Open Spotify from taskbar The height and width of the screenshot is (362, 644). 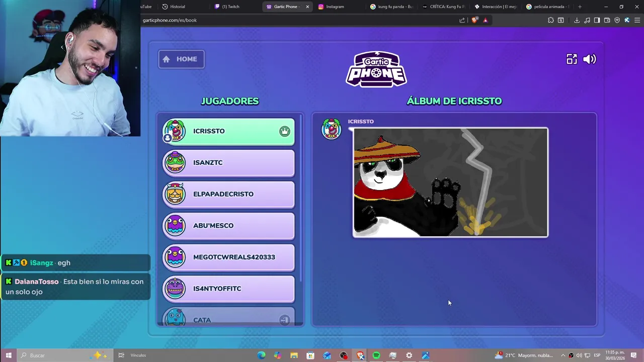[376, 355]
